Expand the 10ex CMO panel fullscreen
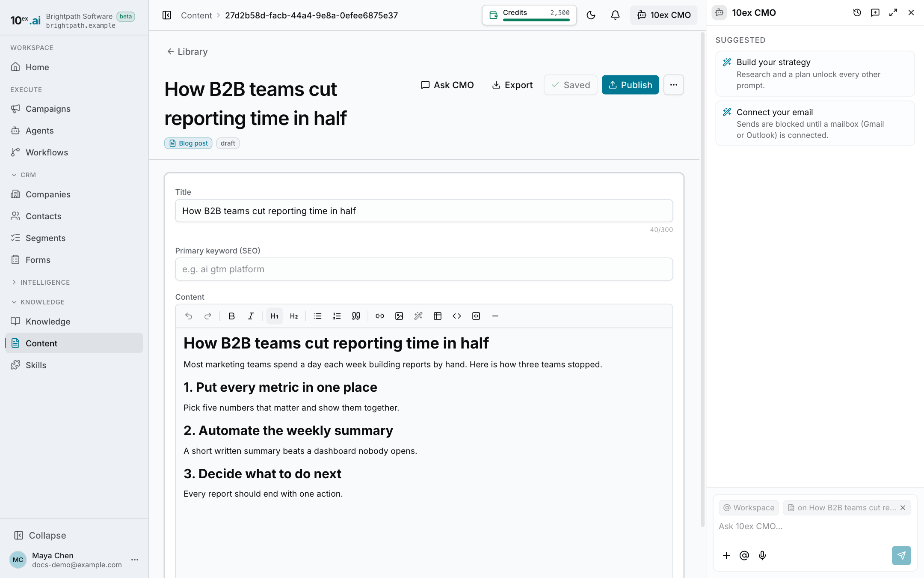Screen dimensions: 924x578 (893, 13)
